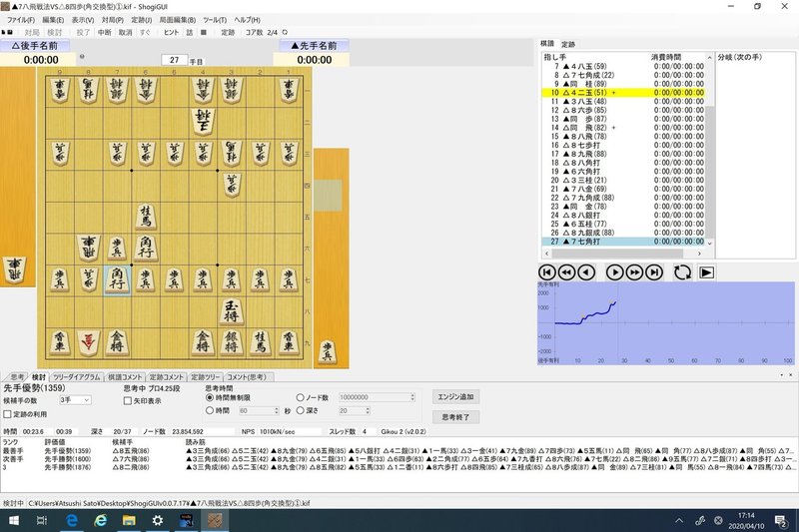Jump to the first move of the game
The width and height of the screenshot is (799, 532).
coord(546,272)
